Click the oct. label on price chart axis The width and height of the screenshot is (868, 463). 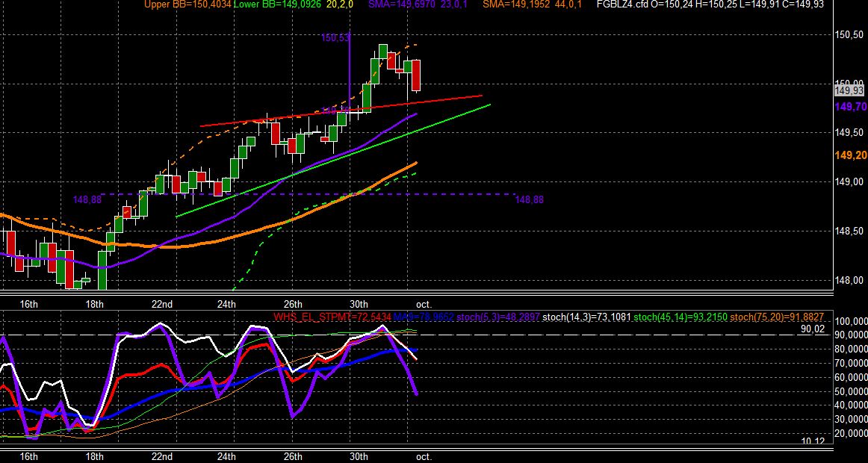(x=424, y=304)
